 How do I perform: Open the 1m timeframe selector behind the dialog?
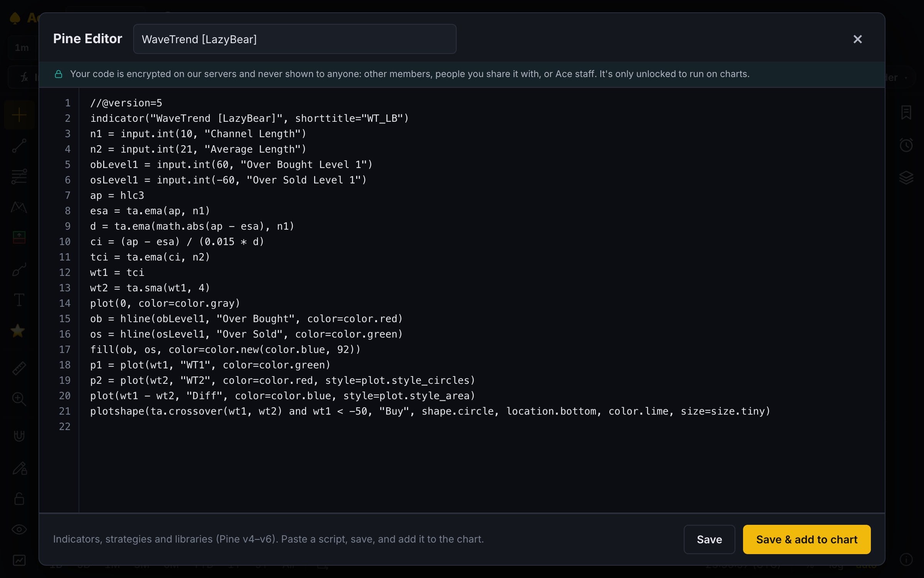pyautogui.click(x=22, y=48)
